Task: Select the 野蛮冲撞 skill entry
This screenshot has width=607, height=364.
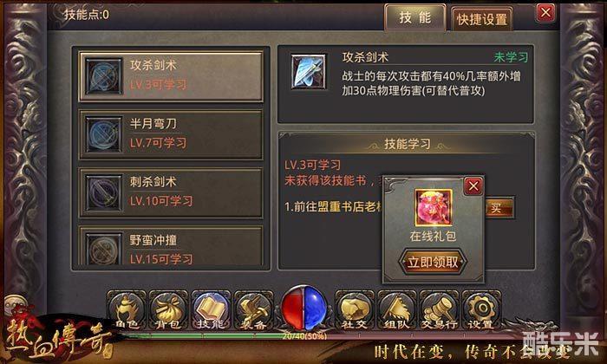Action: pyautogui.click(x=171, y=246)
